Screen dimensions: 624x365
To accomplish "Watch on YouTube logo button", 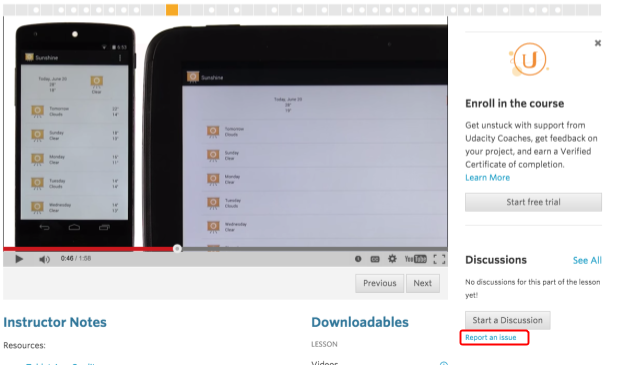I will click(415, 259).
